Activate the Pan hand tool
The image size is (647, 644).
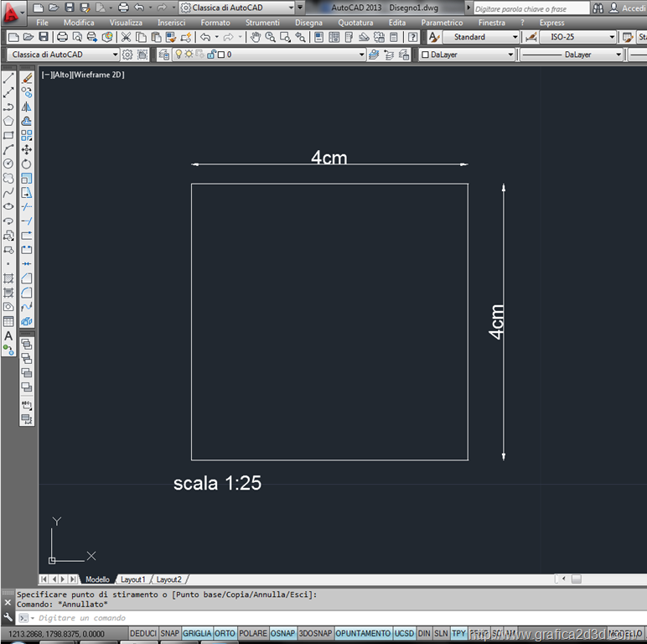(256, 38)
